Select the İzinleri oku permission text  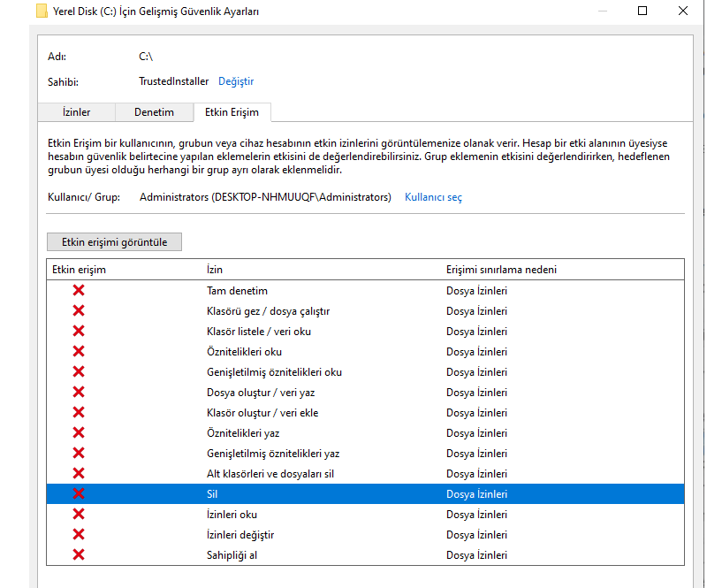tap(232, 514)
